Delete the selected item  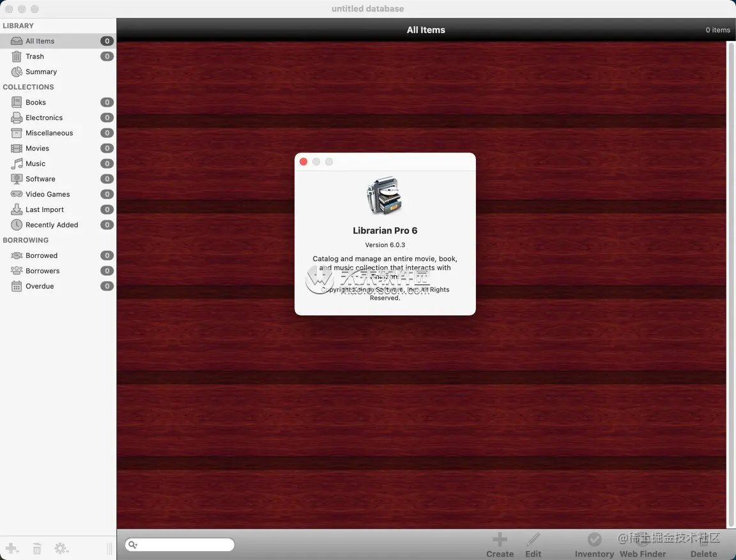[x=703, y=545]
